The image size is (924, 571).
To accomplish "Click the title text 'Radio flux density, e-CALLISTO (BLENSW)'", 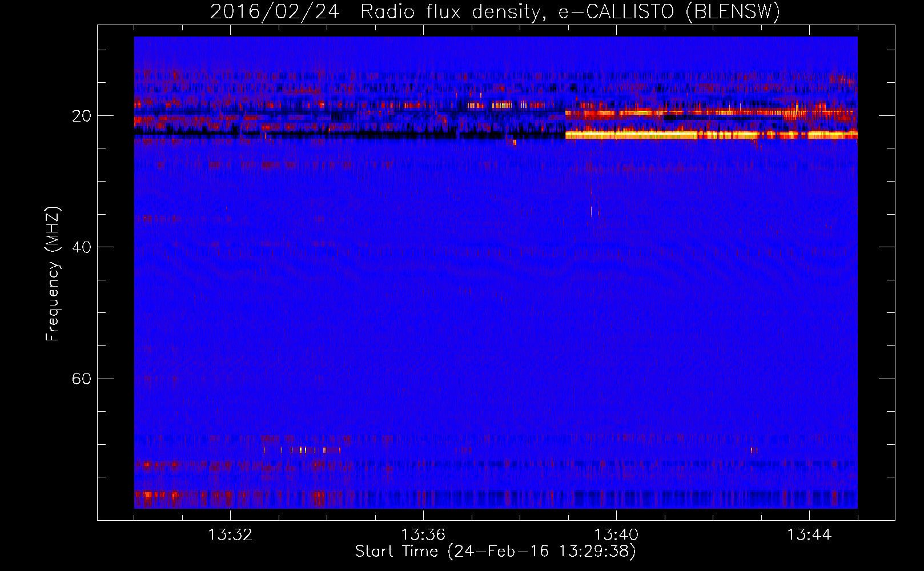I will click(571, 12).
